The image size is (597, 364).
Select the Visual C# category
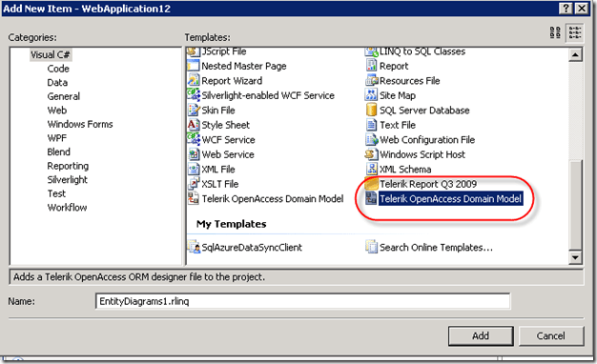coord(51,54)
